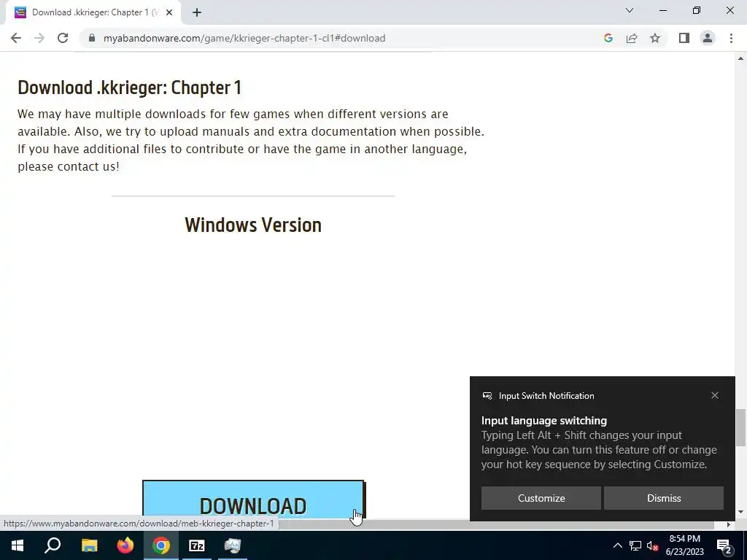Open 7-Zip from the taskbar

click(197, 545)
